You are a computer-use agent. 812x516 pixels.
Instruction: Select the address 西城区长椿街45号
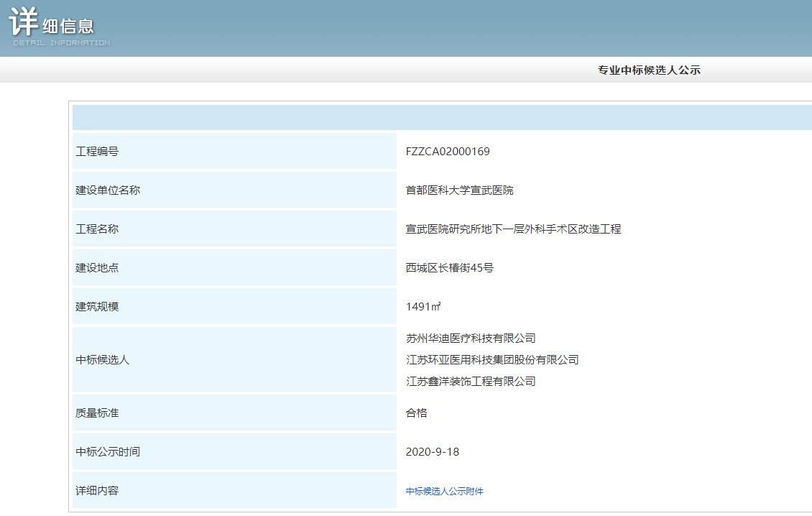[450, 268]
